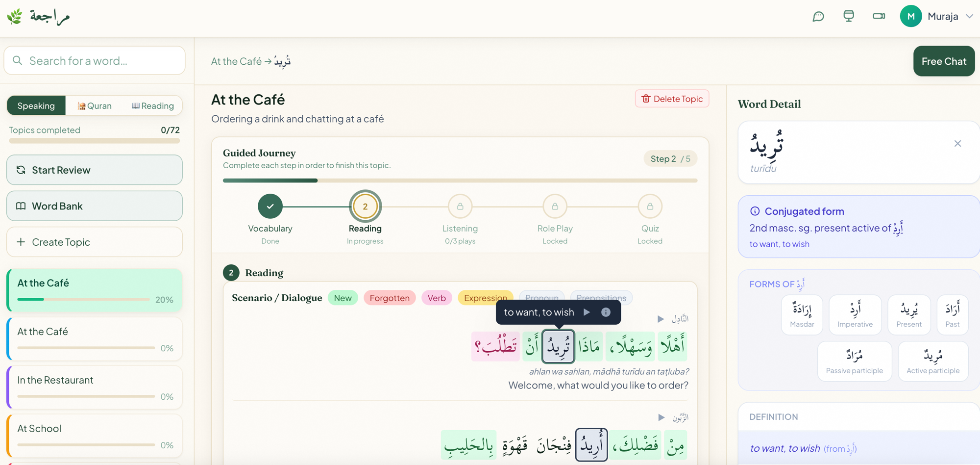Click the word قَهْوَةٍ in second line
The width and height of the screenshot is (980, 465).
515,445
